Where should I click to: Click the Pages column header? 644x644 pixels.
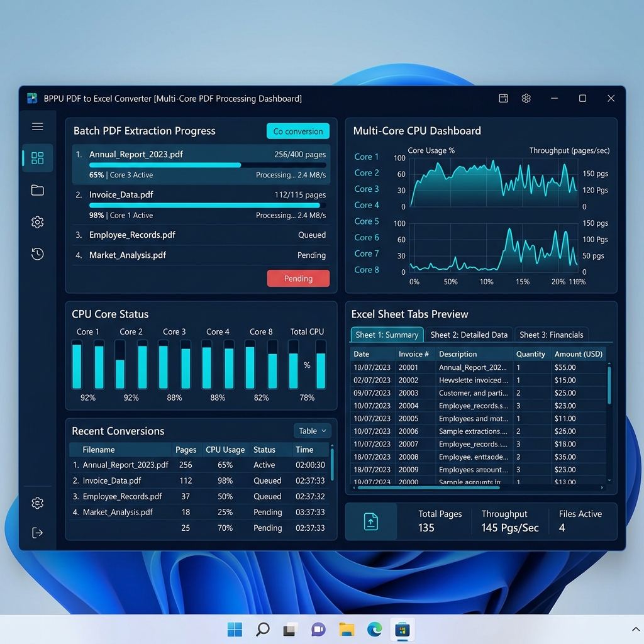pyautogui.click(x=186, y=450)
